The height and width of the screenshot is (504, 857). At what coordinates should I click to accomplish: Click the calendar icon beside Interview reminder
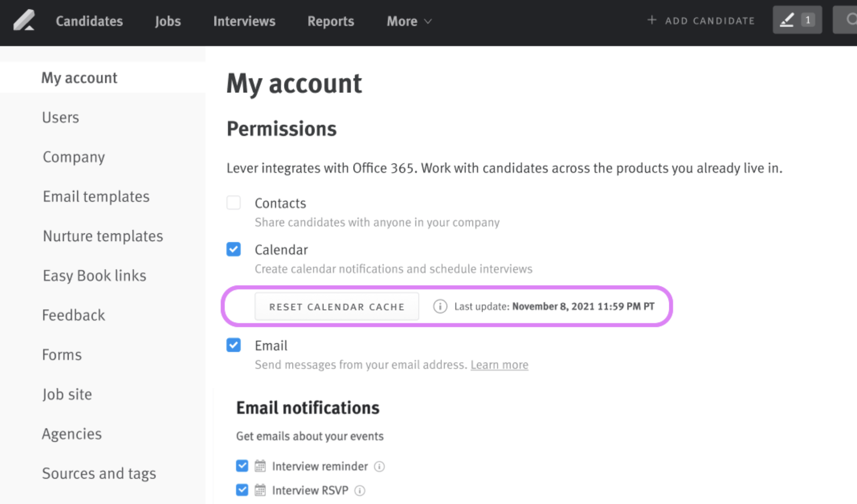(x=260, y=466)
